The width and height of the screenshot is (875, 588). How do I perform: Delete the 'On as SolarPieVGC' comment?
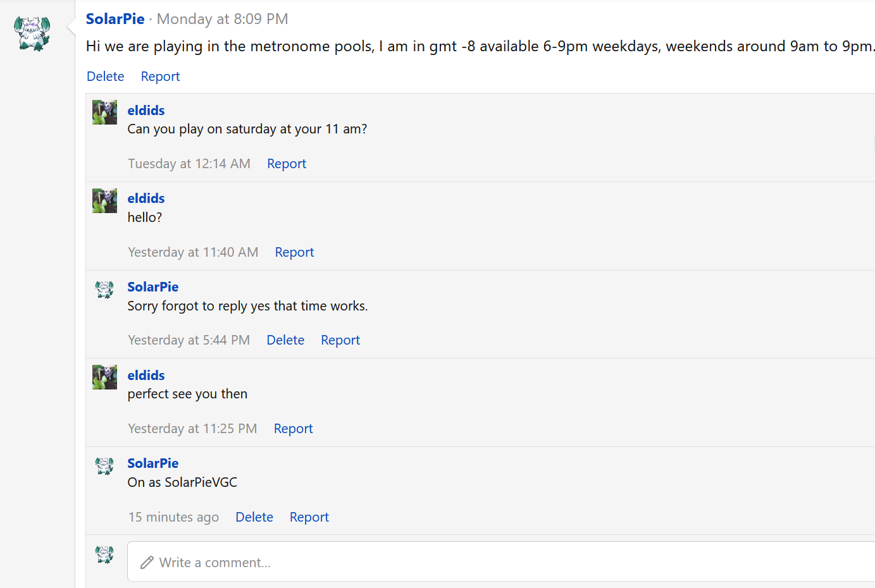[254, 517]
